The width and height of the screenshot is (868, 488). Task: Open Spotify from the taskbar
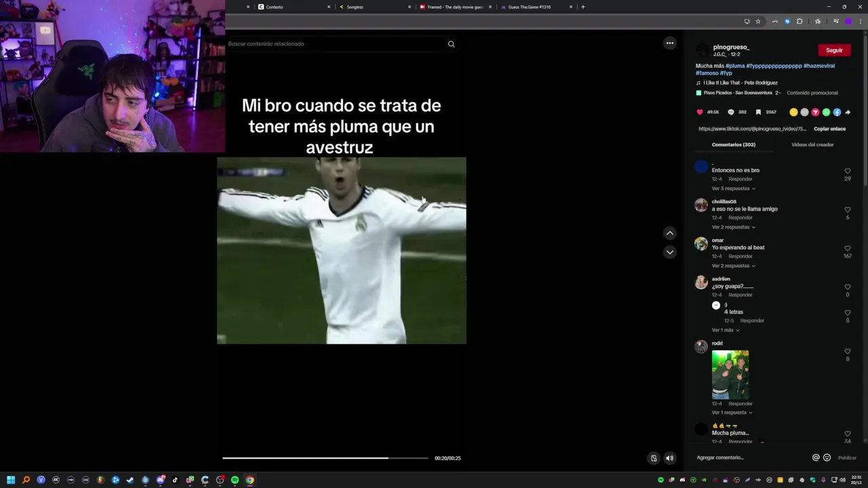pyautogui.click(x=235, y=480)
